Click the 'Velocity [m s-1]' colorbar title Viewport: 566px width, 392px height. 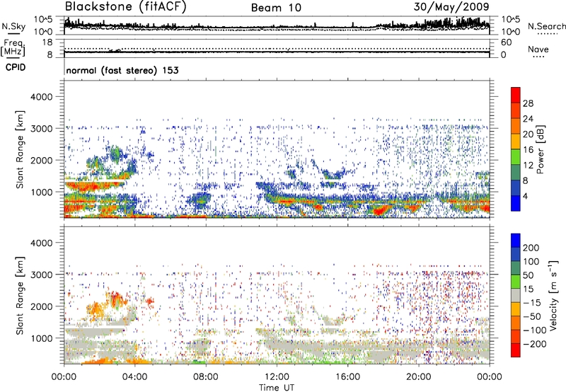[553, 295]
